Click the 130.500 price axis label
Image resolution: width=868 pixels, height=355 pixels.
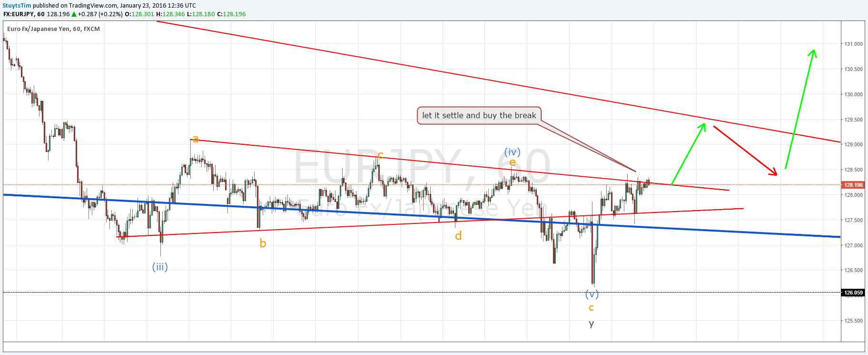click(853, 69)
